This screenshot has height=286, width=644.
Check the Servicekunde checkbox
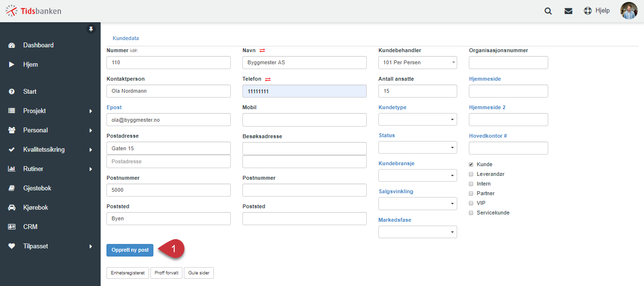(471, 213)
